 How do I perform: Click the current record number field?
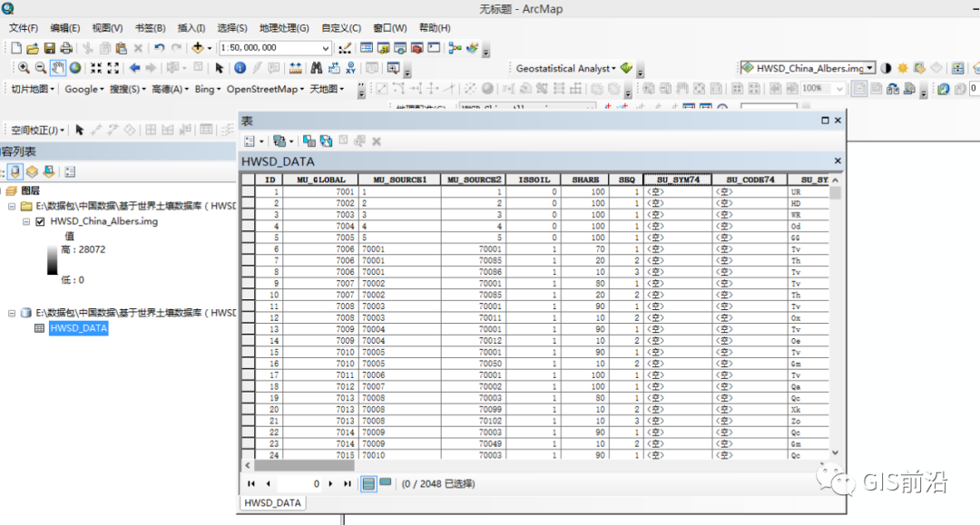(x=299, y=484)
